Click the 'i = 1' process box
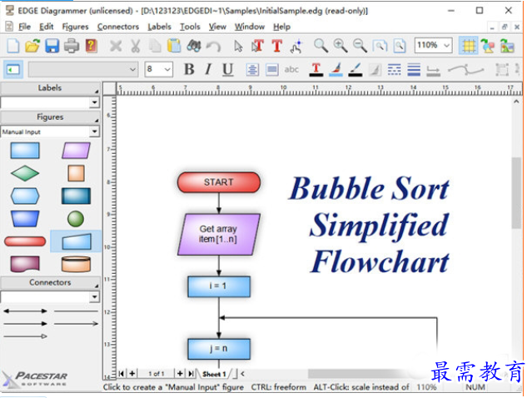Image resolution: width=532 pixels, height=398 pixels. [x=219, y=286]
